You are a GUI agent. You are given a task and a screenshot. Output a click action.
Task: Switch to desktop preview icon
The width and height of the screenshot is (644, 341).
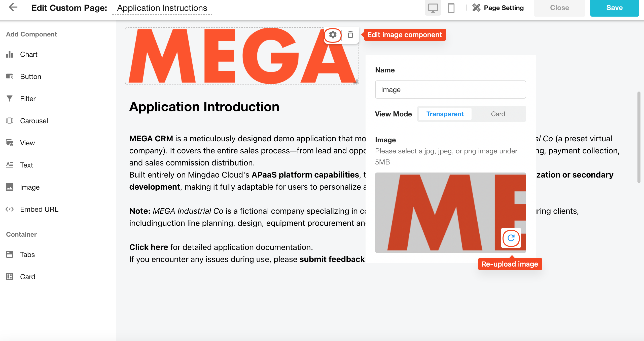(x=433, y=8)
